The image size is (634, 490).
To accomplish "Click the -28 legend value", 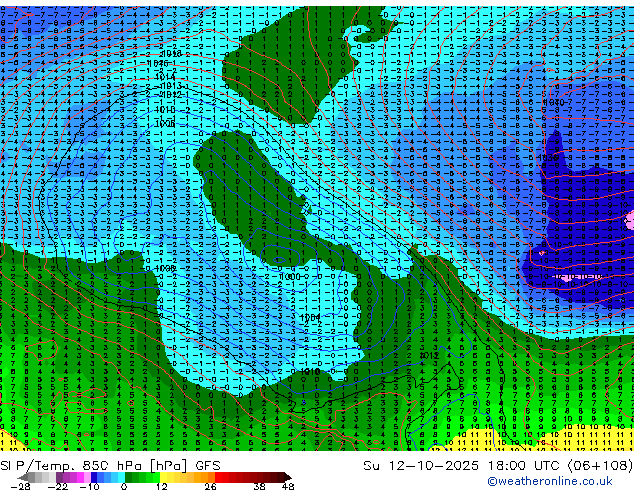I will [20, 486].
